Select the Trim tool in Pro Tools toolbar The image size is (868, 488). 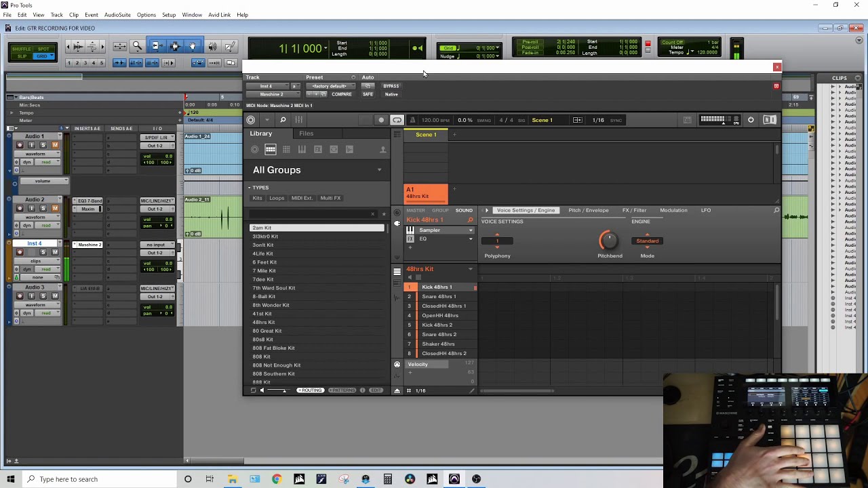click(156, 46)
